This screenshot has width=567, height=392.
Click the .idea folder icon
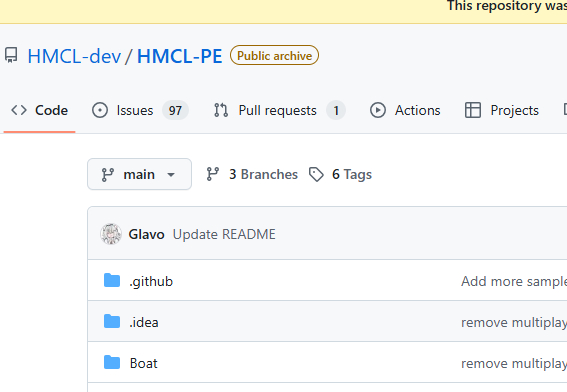point(112,321)
